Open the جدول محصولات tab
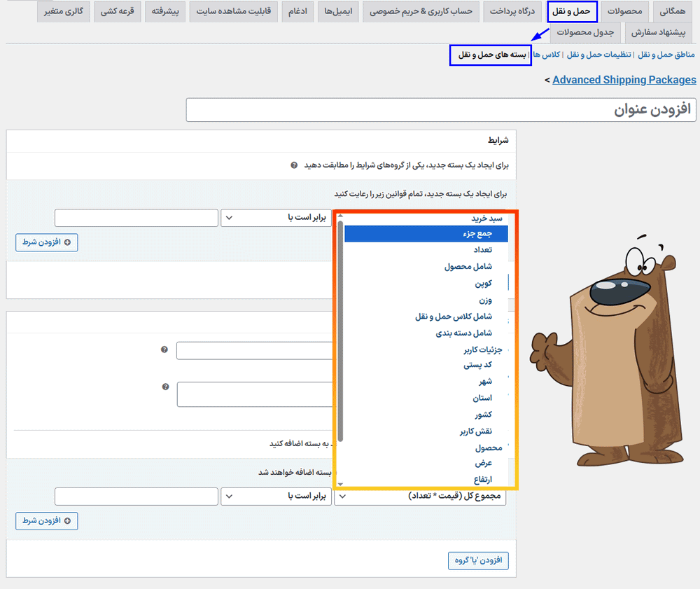Screen dimensions: 700x589 pos(585,32)
